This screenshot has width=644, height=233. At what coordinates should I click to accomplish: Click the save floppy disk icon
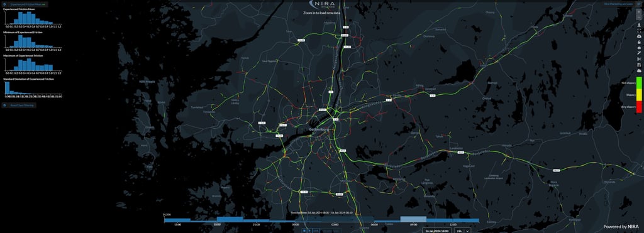pos(639,65)
